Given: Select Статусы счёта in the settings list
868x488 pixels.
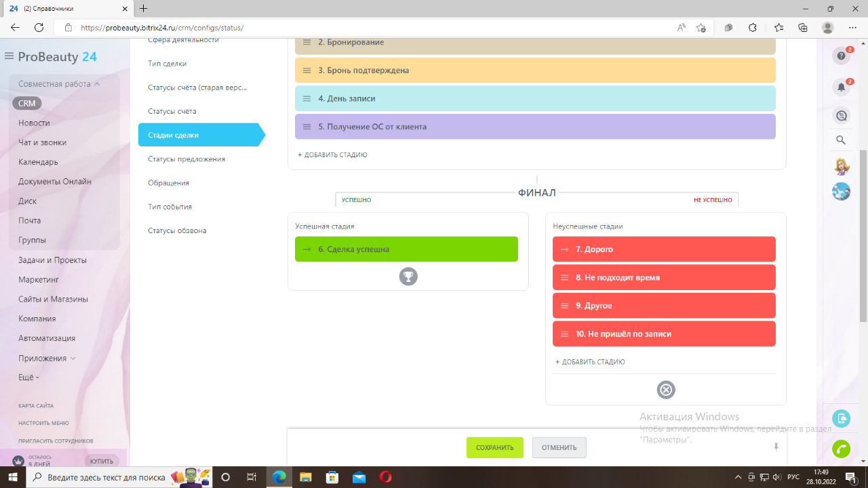Looking at the screenshot, I should pyautogui.click(x=172, y=111).
